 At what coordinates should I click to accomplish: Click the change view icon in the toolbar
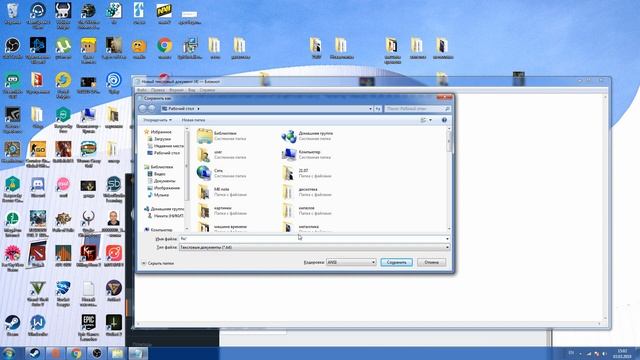(x=423, y=120)
